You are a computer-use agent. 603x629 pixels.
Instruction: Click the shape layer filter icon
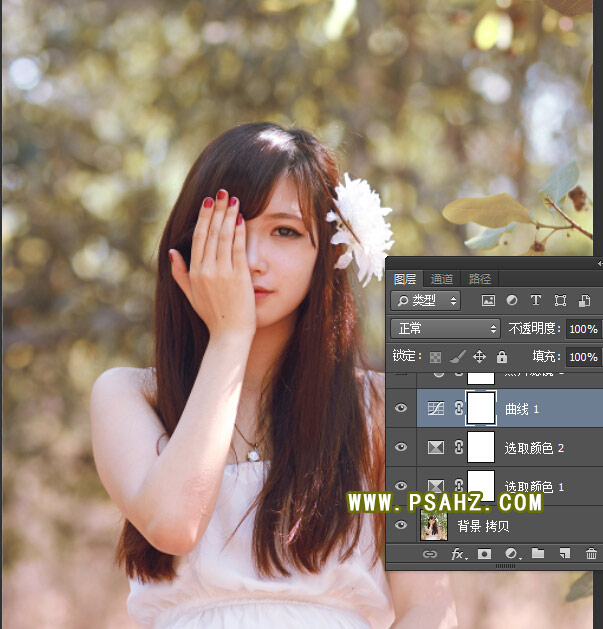coord(560,300)
